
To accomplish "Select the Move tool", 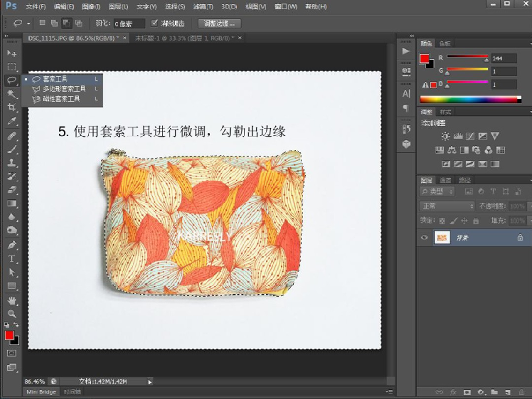I will click(x=12, y=53).
